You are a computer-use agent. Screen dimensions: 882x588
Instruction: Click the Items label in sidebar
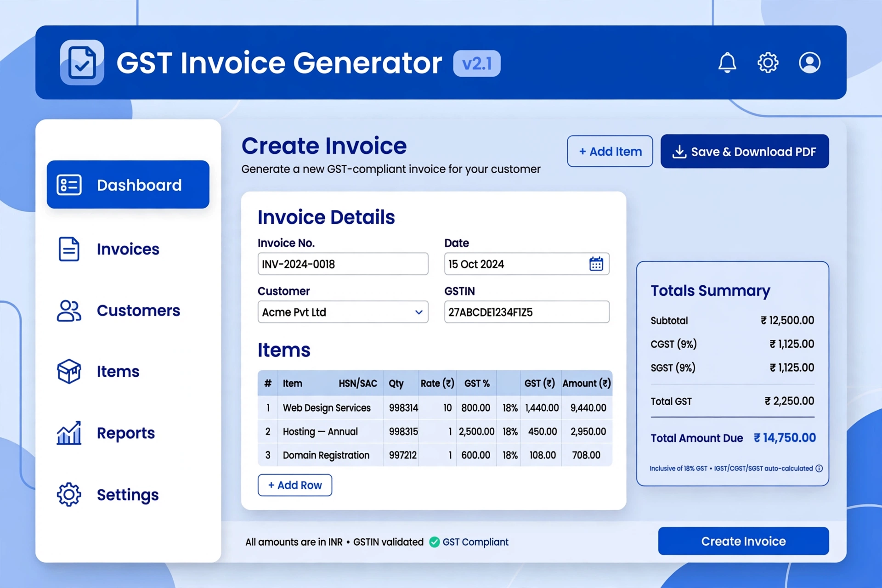118,371
